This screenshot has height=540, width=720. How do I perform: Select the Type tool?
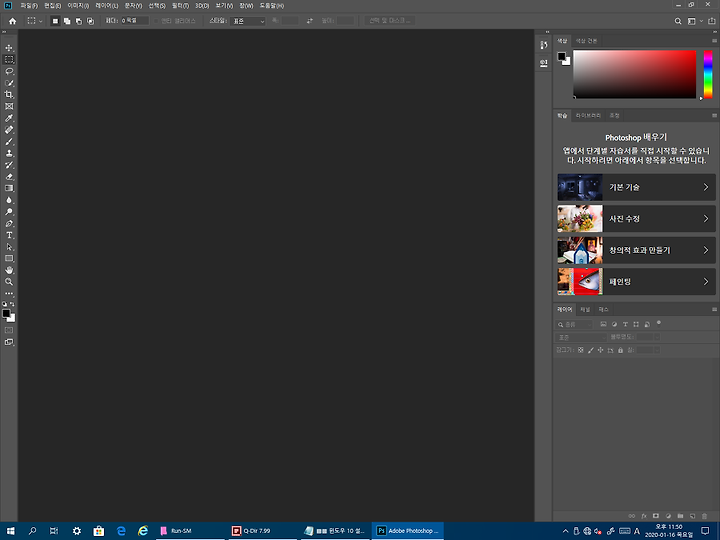[9, 235]
